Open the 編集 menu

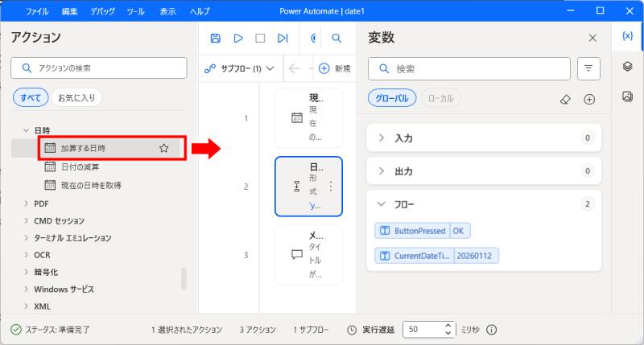pos(69,11)
